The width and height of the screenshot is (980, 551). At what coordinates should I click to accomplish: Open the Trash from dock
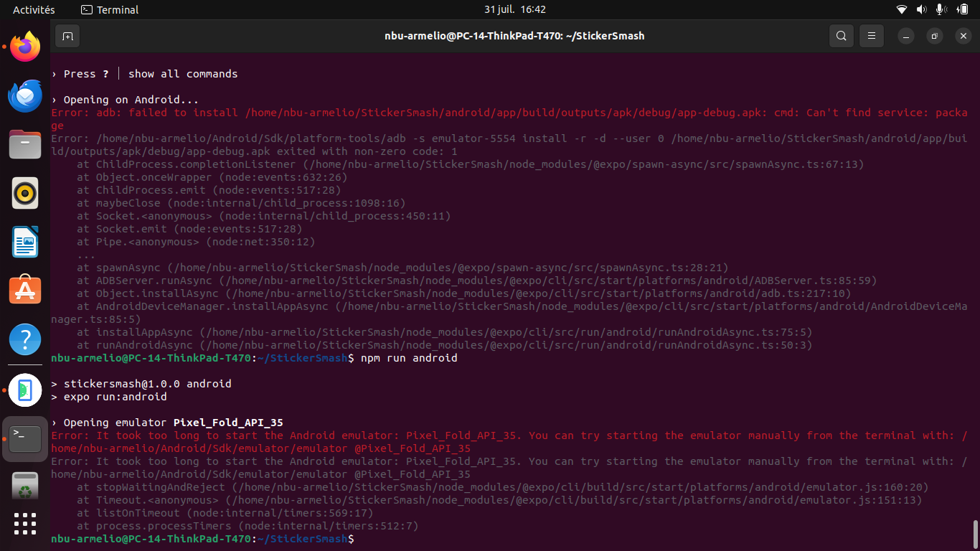(25, 486)
